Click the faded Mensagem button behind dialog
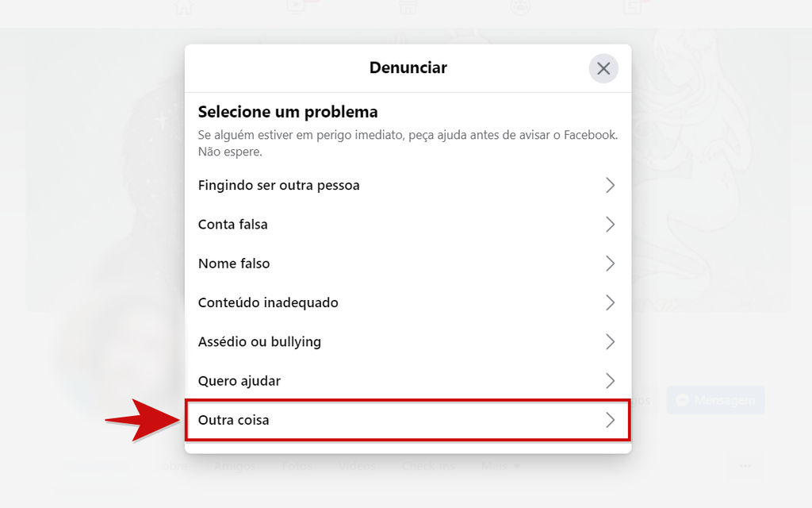Screen dimensions: 812x508 point(715,400)
